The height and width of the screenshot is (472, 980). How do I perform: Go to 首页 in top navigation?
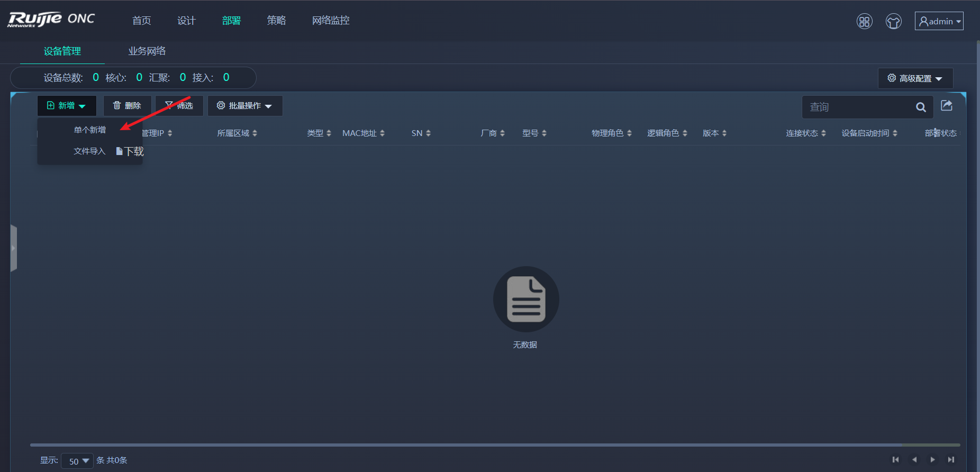(x=142, y=20)
